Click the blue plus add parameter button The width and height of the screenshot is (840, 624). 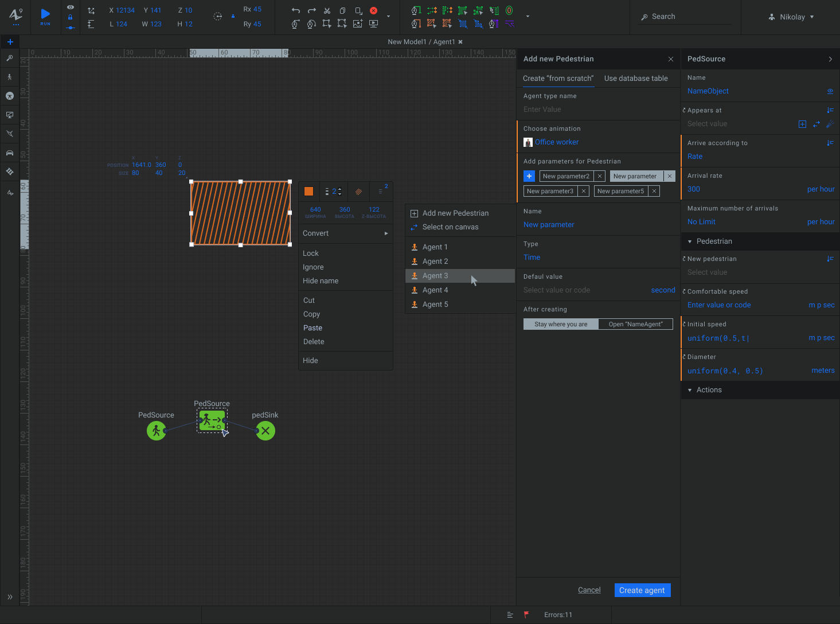529,176
